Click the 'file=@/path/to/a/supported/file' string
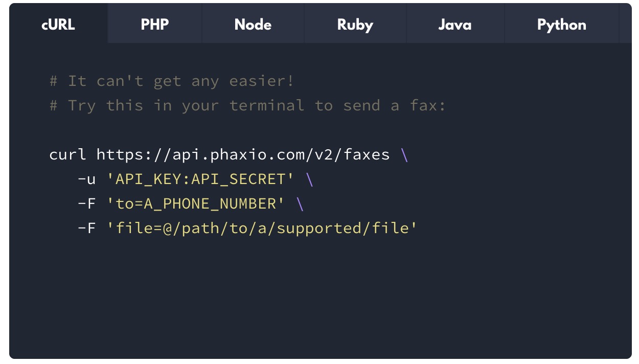The image size is (639, 364). (262, 228)
